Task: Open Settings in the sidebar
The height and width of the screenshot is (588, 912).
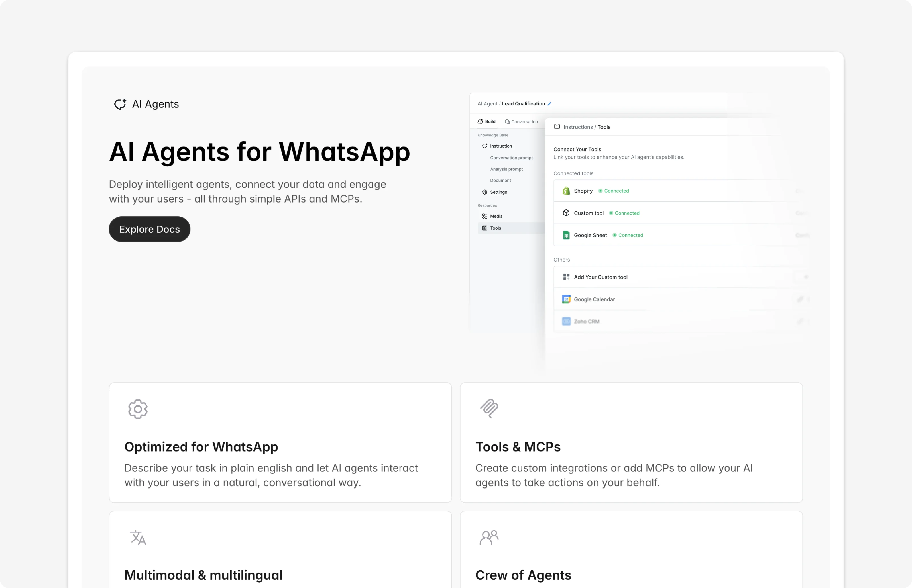Action: click(x=498, y=192)
